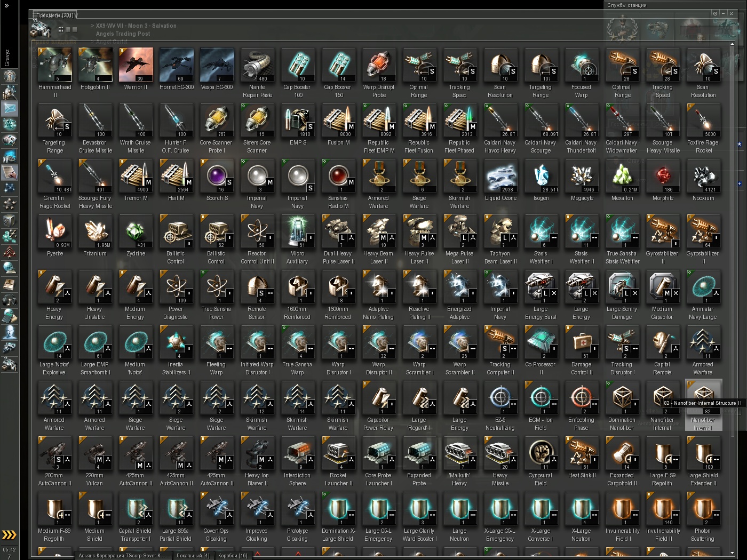
Task: Click the inventory scrollbar down arrow
Action: pos(733,553)
